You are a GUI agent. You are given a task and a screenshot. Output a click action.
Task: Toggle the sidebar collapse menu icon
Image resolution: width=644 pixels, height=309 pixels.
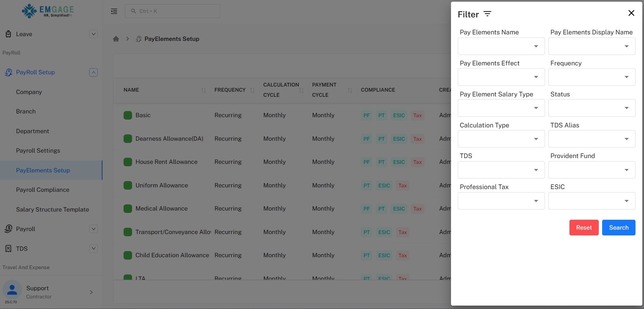point(114,11)
